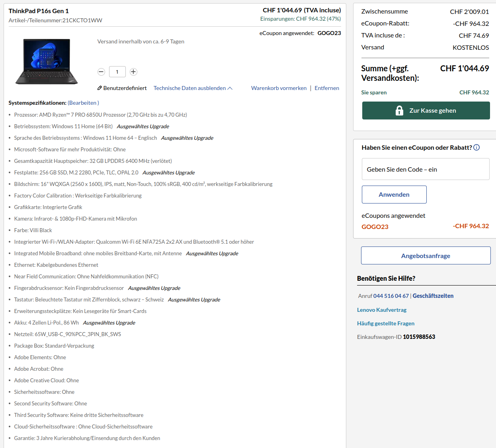The image size is (496, 448).
Task: Click the pencil icon beside Benutzerdefiniert
Action: coord(100,88)
